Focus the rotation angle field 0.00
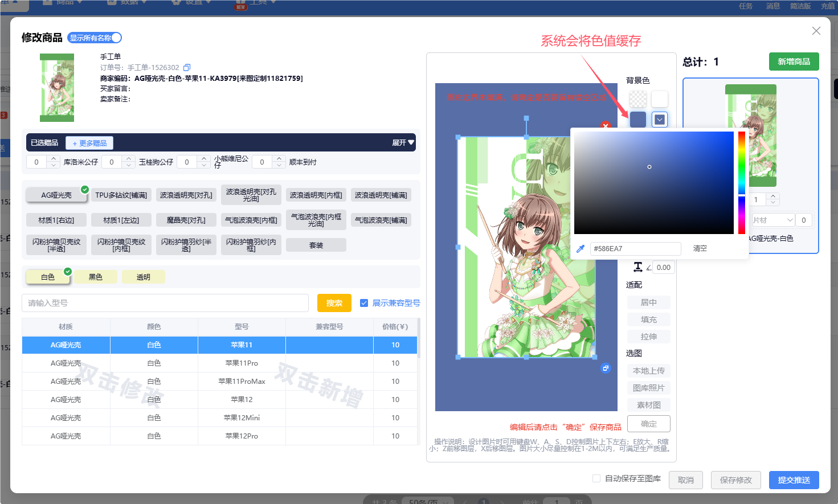This screenshot has width=838, height=504. (x=664, y=267)
